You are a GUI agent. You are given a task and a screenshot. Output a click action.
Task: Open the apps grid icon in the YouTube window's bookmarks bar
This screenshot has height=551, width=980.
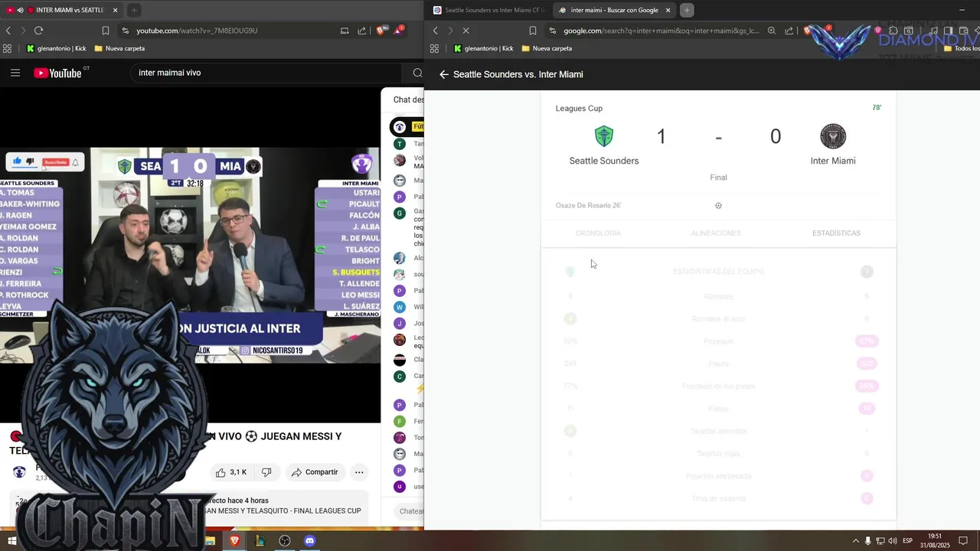[7, 48]
